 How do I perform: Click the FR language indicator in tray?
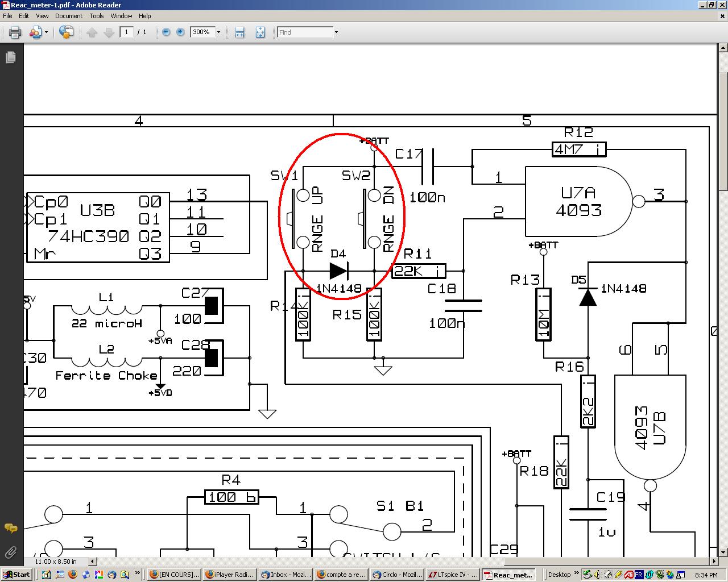[x=639, y=575]
